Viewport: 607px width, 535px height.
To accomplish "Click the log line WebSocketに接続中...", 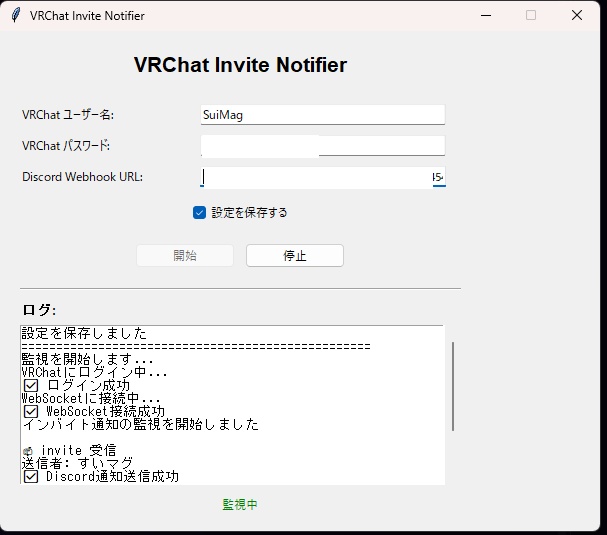I will tap(91, 398).
